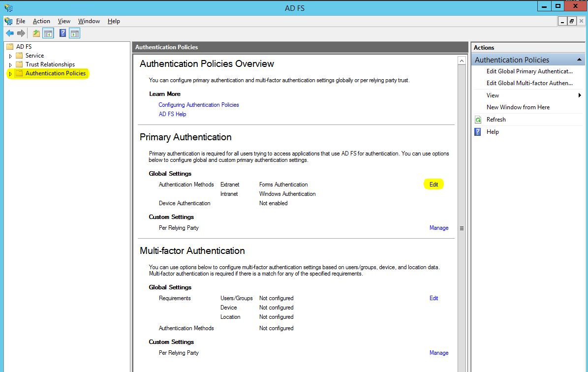Click the Multi-factor Authentication heading
The height and width of the screenshot is (372, 588).
192,251
